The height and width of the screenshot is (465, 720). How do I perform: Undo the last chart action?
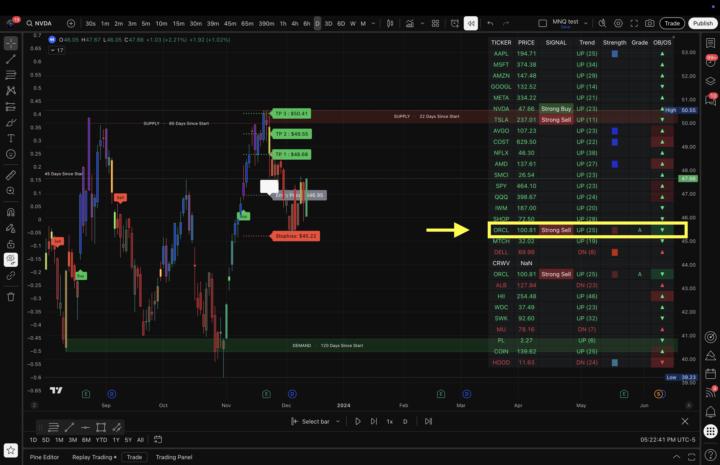(490, 23)
